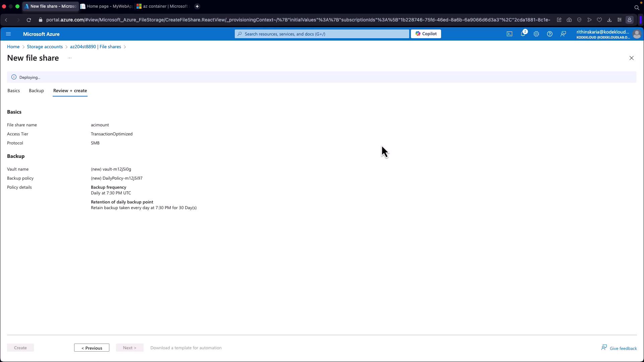The image size is (644, 362).
Task: Click the Copilot button
Action: pyautogui.click(x=426, y=34)
